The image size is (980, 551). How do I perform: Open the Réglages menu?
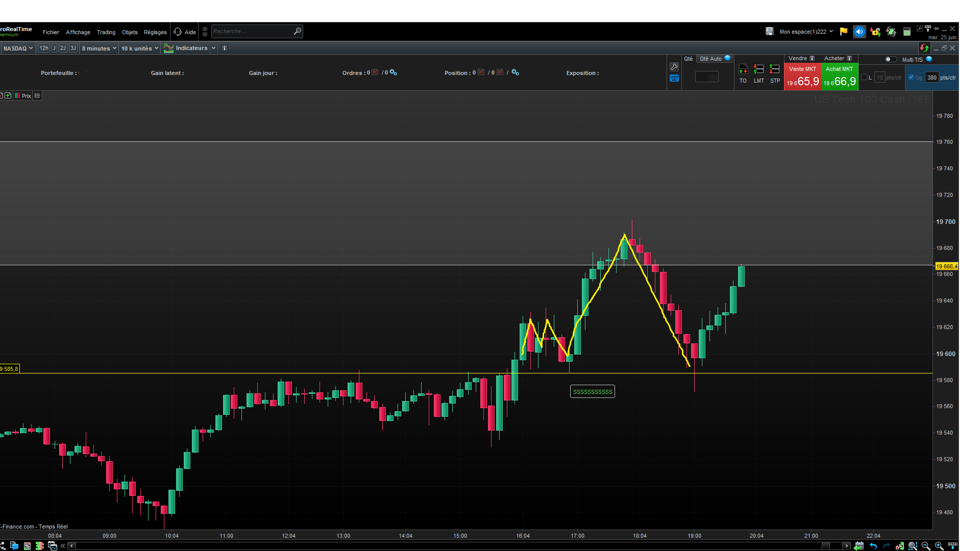pyautogui.click(x=155, y=32)
